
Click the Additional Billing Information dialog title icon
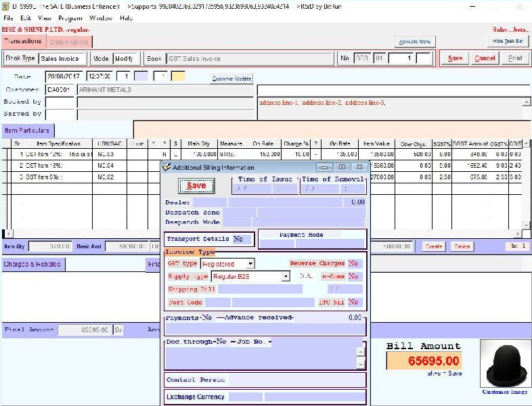[x=167, y=167]
